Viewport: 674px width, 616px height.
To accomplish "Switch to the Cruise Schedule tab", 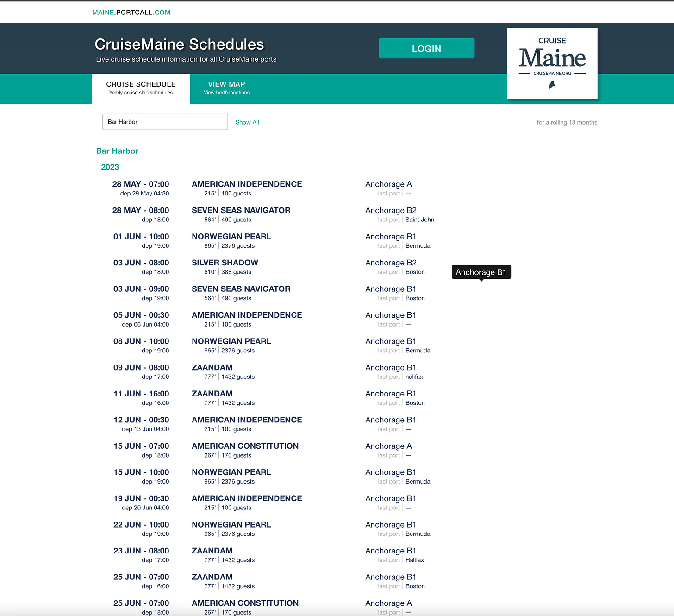I will click(x=141, y=88).
